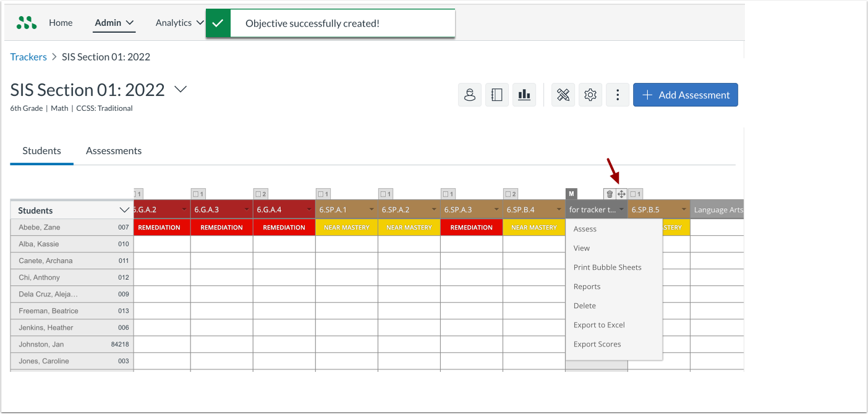Choose Export Scores menu option
This screenshot has height=414, width=868.
pyautogui.click(x=614, y=344)
